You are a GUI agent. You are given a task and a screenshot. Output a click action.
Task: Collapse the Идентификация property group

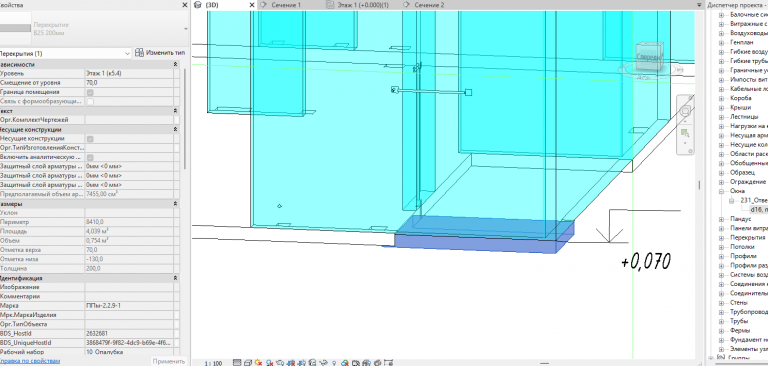click(x=176, y=278)
